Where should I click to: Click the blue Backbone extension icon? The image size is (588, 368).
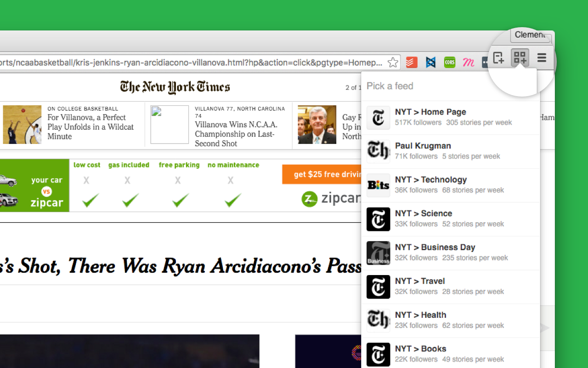click(430, 62)
